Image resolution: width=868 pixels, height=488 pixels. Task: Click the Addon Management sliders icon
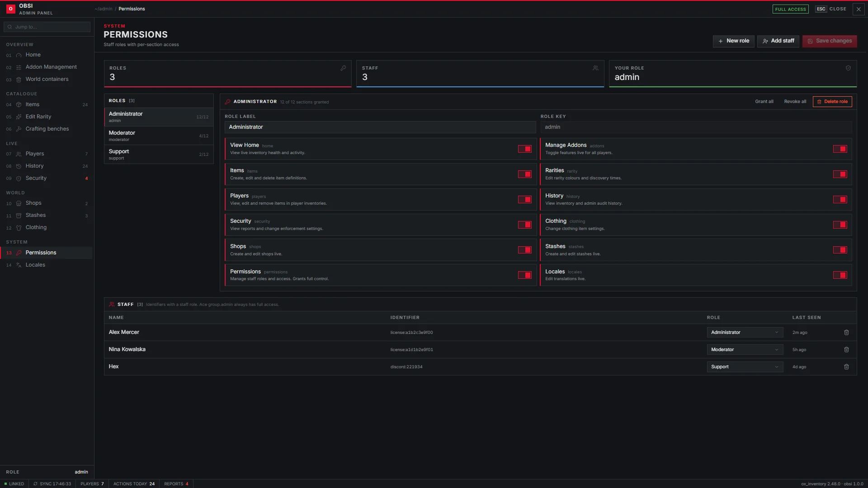coord(19,67)
